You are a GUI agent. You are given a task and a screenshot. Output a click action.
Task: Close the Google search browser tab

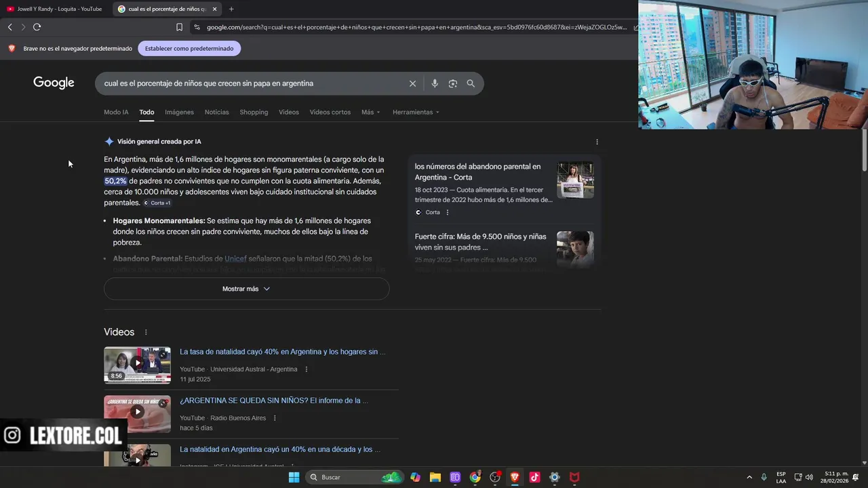214,9
